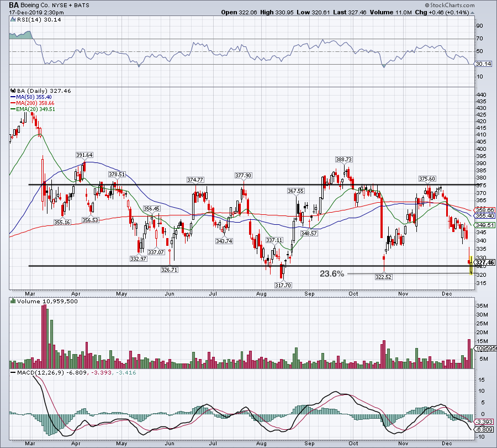Click the 317.70 August low label
This screenshot has width=497, height=448.
pyautogui.click(x=283, y=285)
